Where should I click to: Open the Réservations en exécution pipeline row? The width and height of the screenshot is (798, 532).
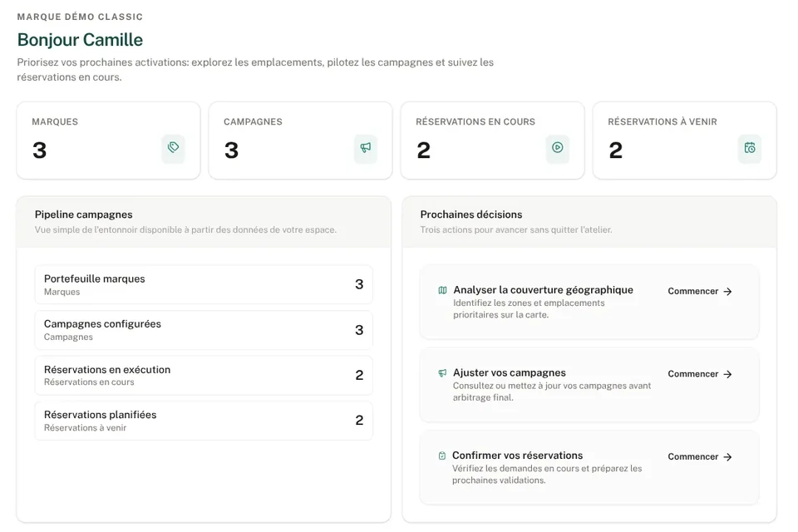click(x=204, y=375)
